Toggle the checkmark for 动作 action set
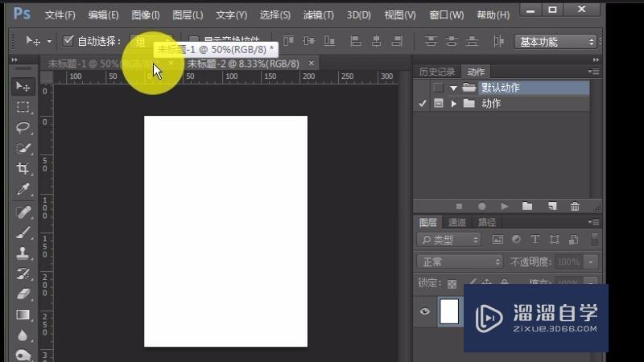 click(423, 104)
